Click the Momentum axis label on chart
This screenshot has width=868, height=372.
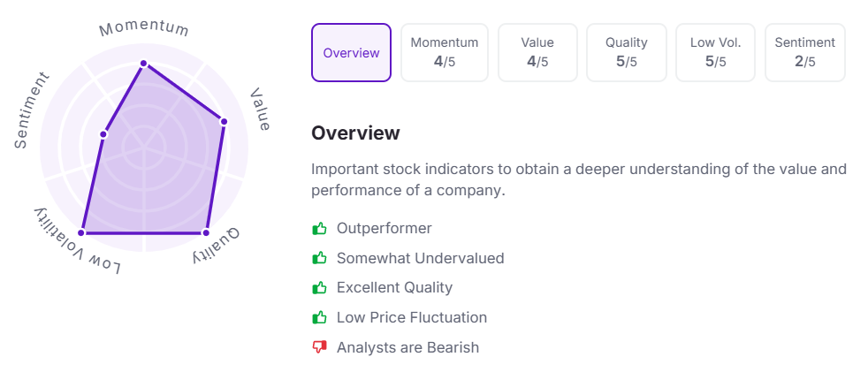tap(144, 28)
